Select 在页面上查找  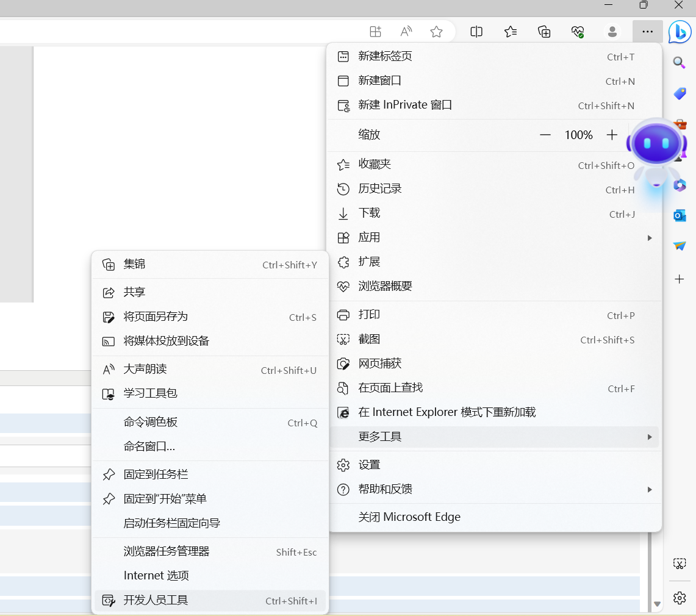coord(495,389)
